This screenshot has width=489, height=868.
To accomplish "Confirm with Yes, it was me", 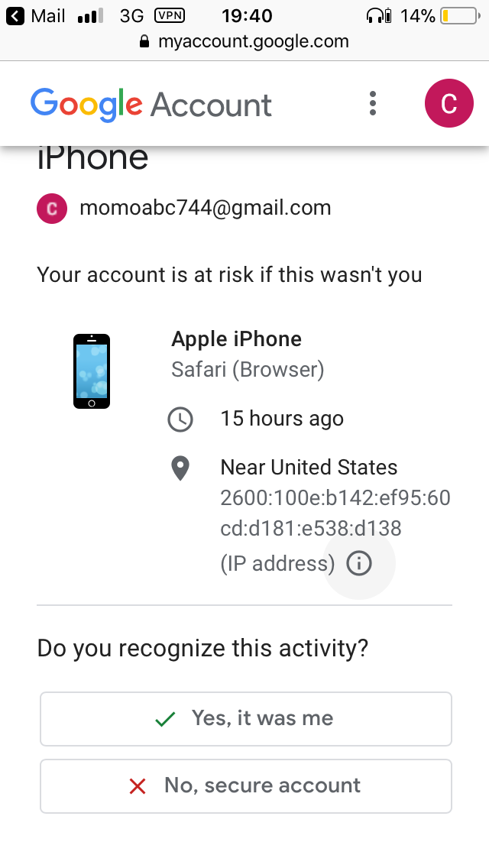I will tap(246, 719).
